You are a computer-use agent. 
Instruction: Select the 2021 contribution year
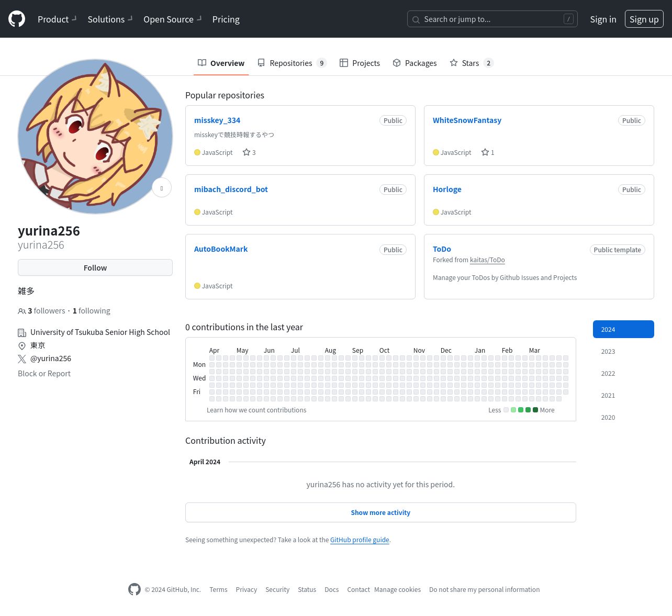coord(608,396)
